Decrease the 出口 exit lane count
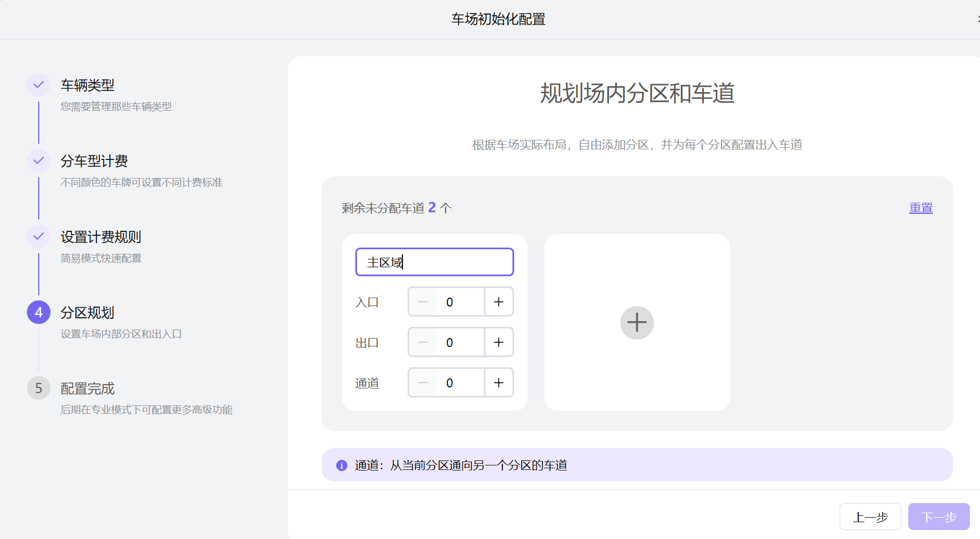This screenshot has width=980, height=539. pyautogui.click(x=423, y=342)
